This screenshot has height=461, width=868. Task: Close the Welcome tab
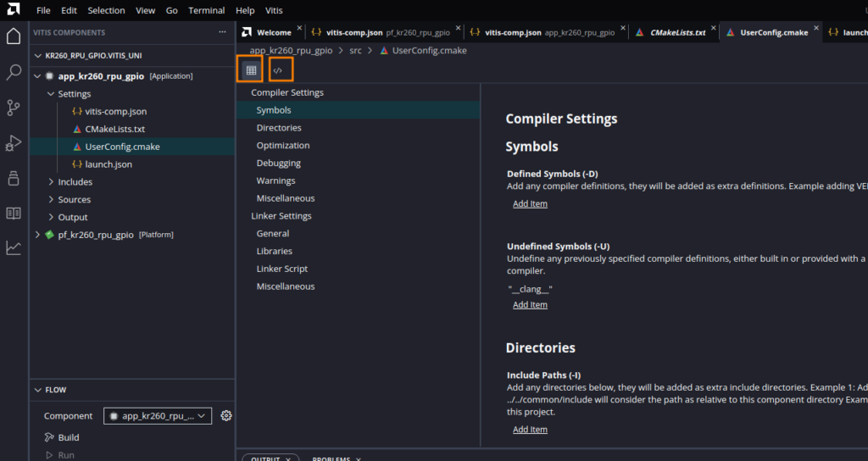pyautogui.click(x=299, y=28)
